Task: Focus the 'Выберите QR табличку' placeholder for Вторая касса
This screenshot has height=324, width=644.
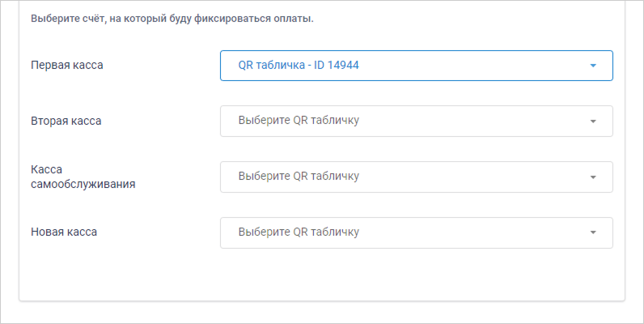Action: (299, 121)
